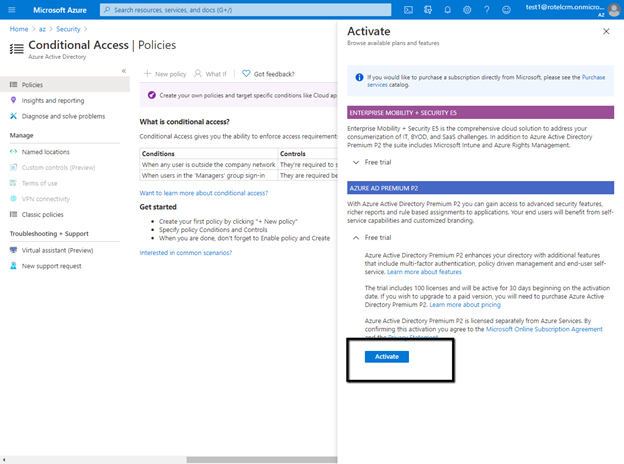Open Want to learn more about conditional access link
Image resolution: width=624 pixels, height=464 pixels.
[x=204, y=193]
